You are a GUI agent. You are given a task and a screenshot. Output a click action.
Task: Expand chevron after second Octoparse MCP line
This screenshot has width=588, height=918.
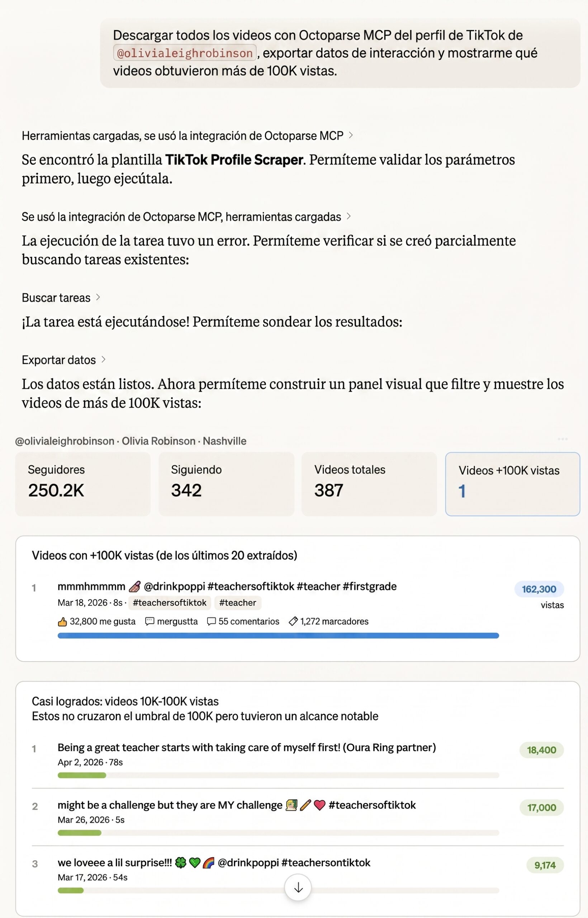[348, 217]
